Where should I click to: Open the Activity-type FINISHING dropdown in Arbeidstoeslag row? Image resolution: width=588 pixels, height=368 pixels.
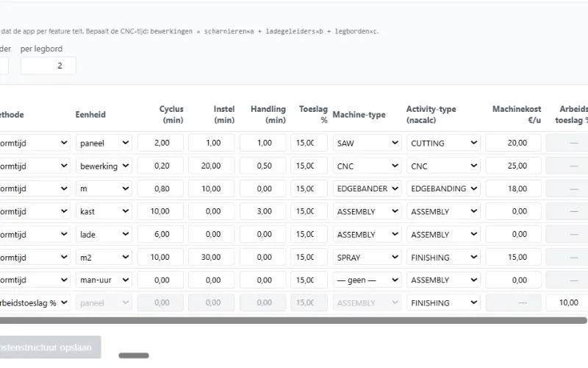444,302
